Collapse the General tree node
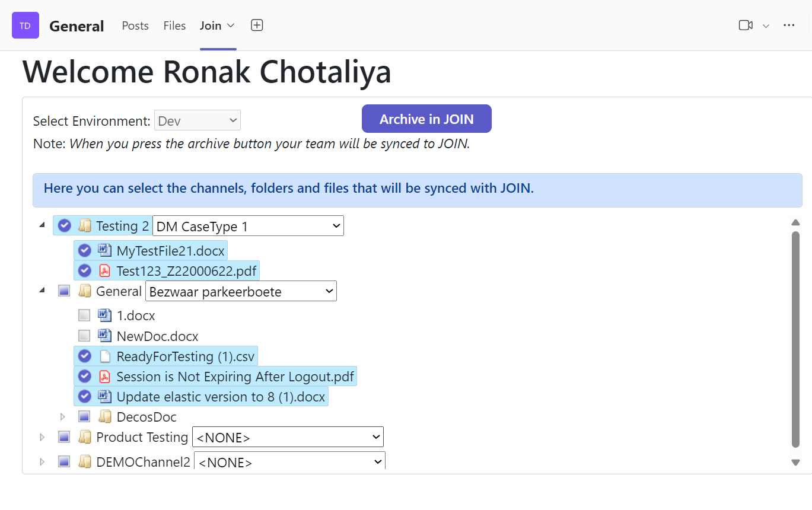The height and width of the screenshot is (510, 812). click(42, 291)
